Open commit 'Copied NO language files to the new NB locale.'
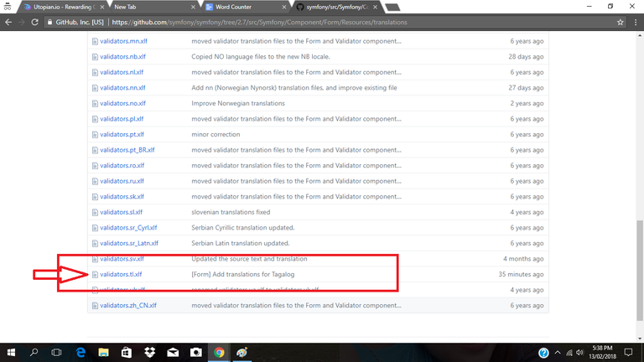 coord(261,57)
